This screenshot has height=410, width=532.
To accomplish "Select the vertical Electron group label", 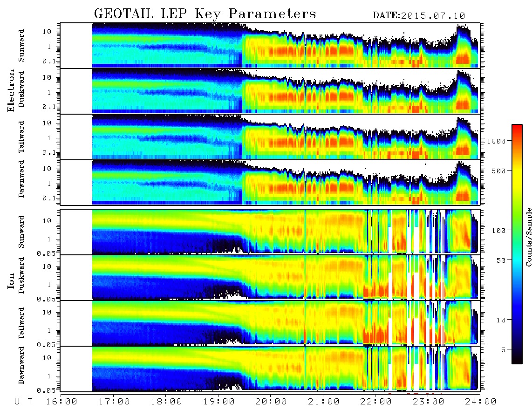I will pyautogui.click(x=11, y=90).
